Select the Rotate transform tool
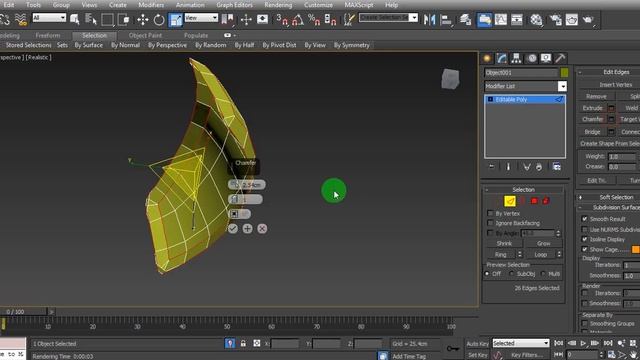The width and height of the screenshot is (640, 360). coord(159,19)
